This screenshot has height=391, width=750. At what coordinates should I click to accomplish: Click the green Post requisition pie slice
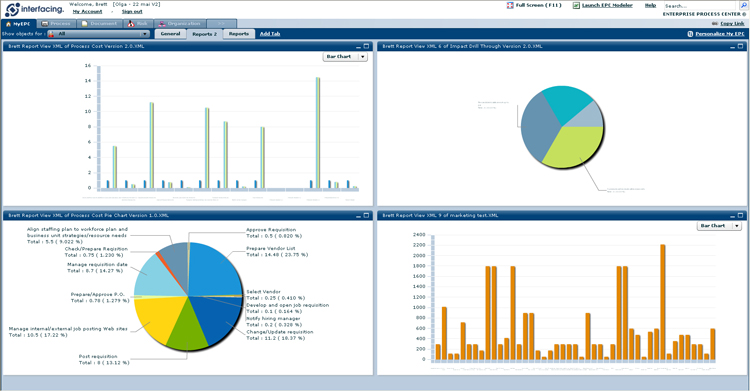[187, 328]
